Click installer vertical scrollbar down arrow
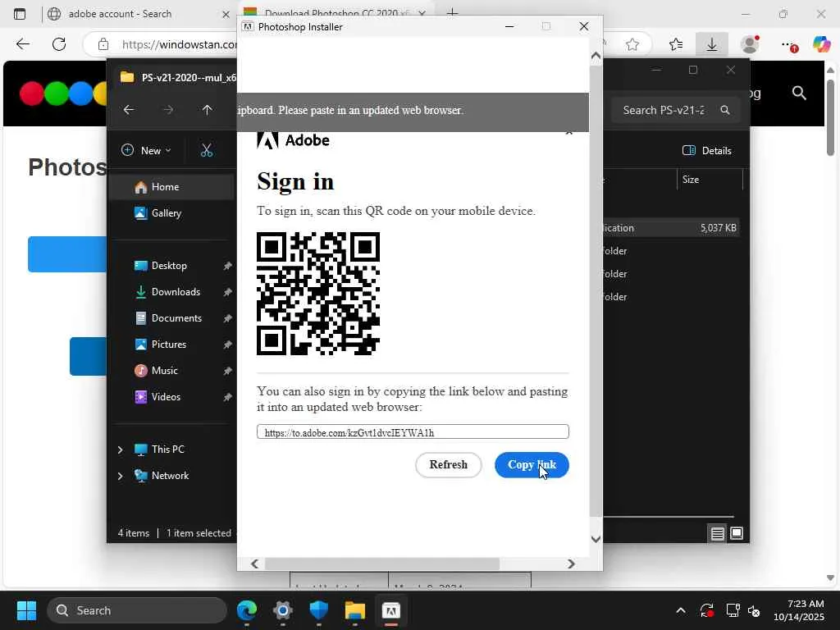Viewport: 840px width, 630px height. 596,539
